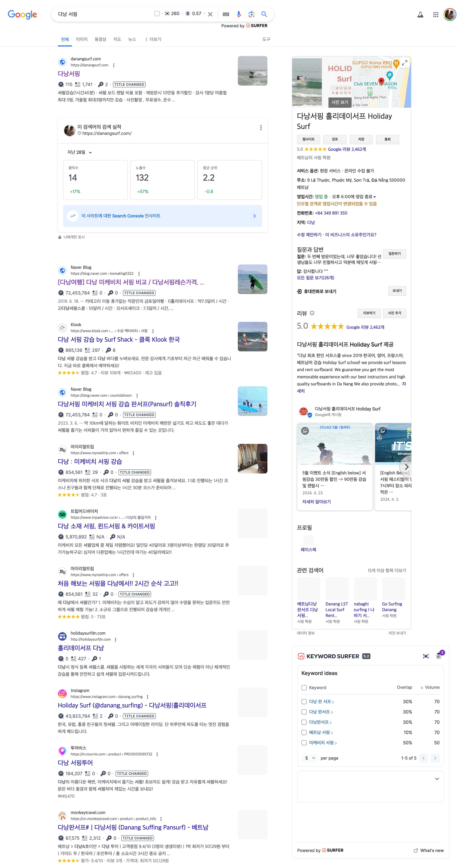Image resolution: width=458 pixels, height=868 pixels.
Task: Open the 지난 28일 period dropdown
Action: pyautogui.click(x=80, y=152)
